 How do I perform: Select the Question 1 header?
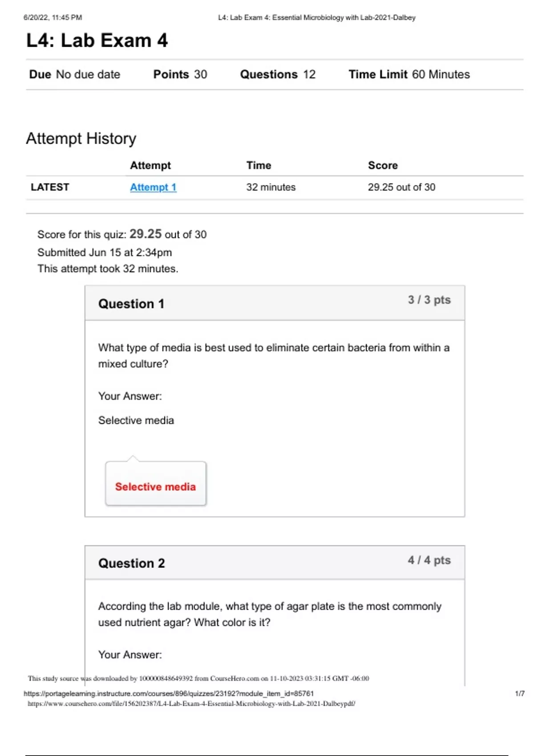point(131,304)
